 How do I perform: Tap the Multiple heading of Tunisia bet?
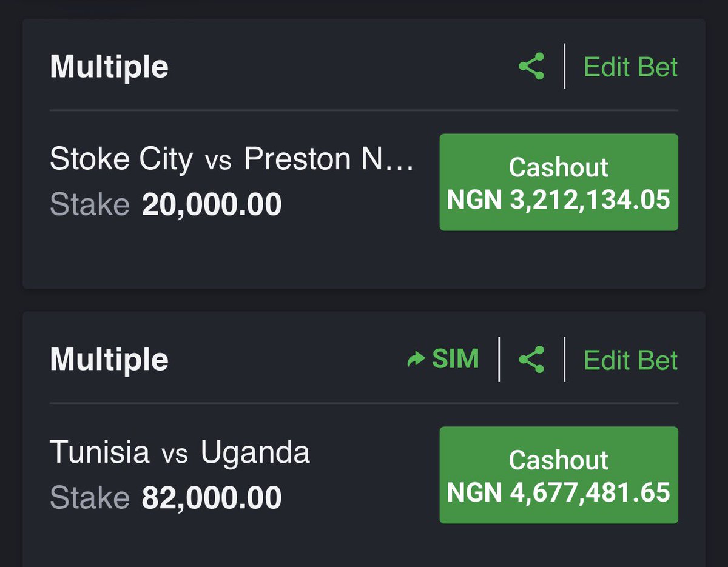point(109,360)
